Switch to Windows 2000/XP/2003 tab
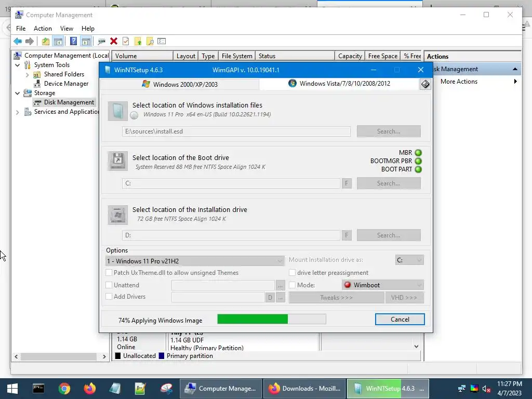 180,84
